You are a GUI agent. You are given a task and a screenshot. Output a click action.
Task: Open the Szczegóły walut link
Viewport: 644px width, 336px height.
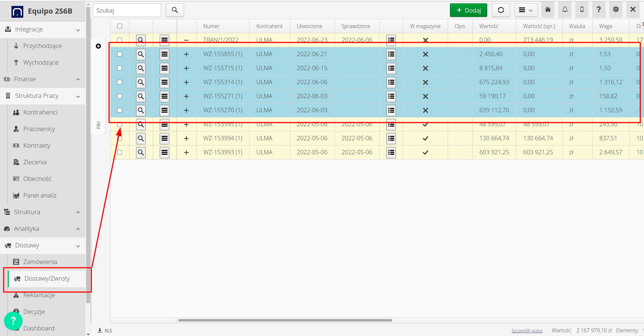point(527,330)
